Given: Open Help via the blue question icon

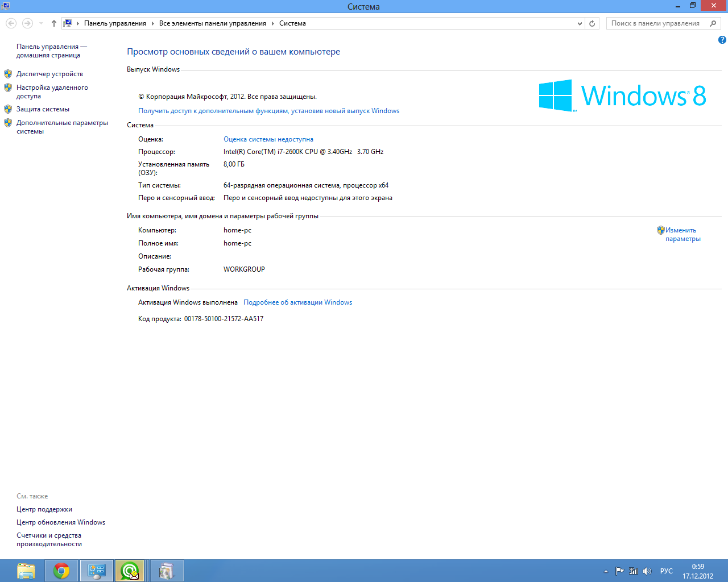Looking at the screenshot, I should (722, 40).
